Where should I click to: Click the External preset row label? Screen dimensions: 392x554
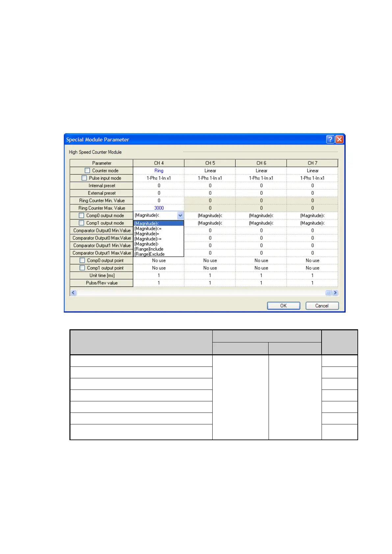pyautogui.click(x=102, y=193)
